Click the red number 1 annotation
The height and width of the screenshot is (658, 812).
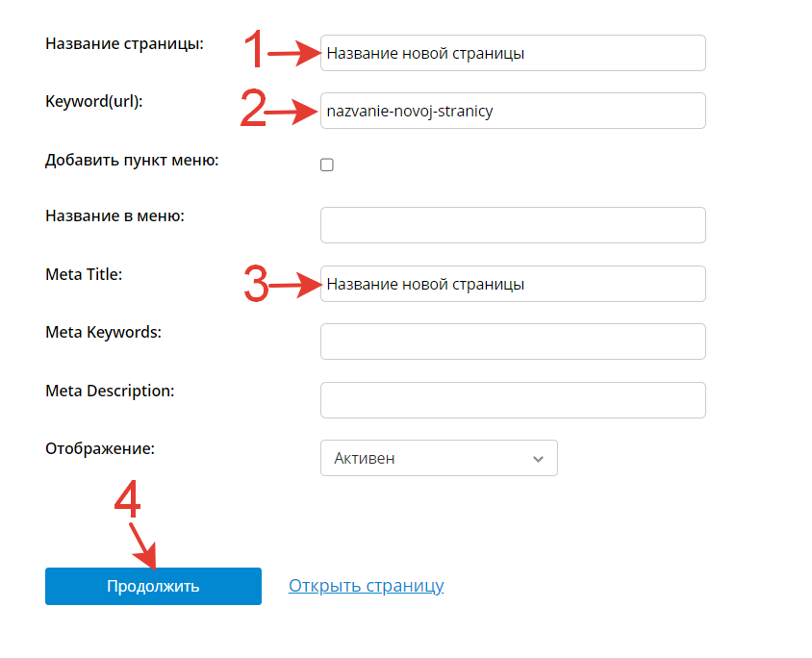(252, 50)
